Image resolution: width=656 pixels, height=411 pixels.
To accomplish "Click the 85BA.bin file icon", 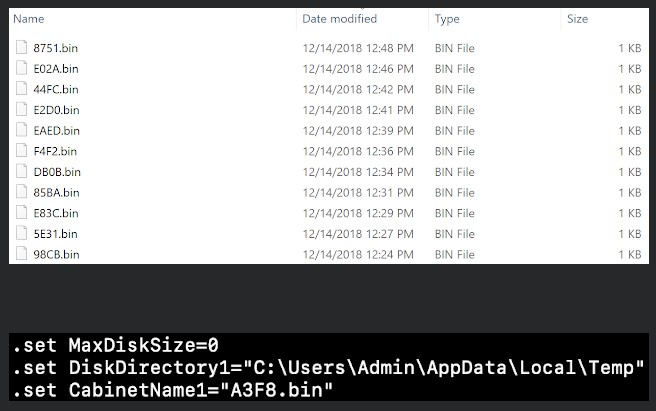I will [x=21, y=192].
